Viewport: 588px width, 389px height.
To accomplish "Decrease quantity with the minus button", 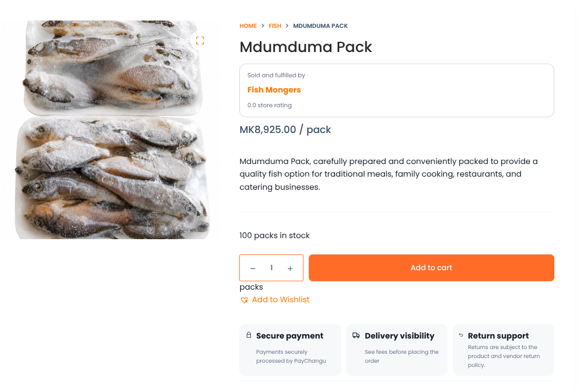I will [253, 268].
